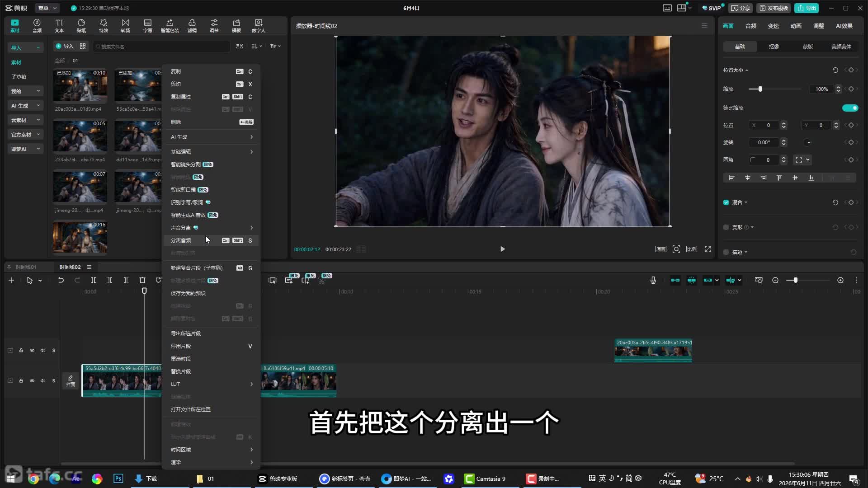Image resolution: width=868 pixels, height=488 pixels.
Task: Open the 音频 audio library tool
Action: pyautogui.click(x=37, y=26)
